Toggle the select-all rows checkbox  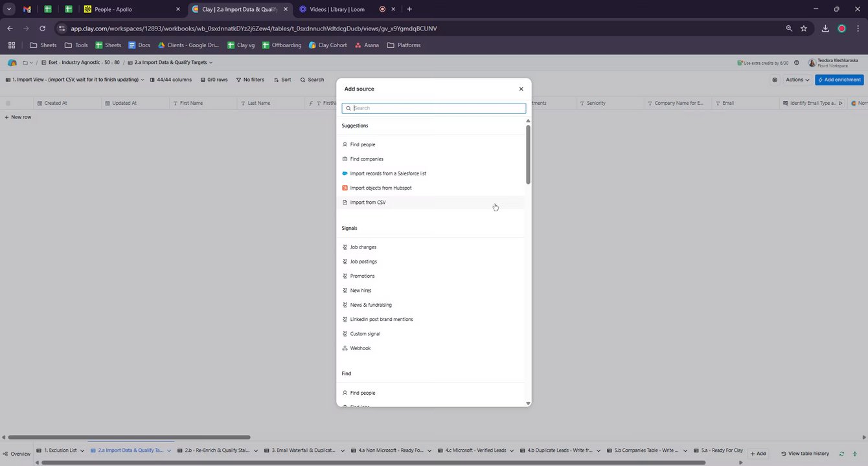[x=8, y=103]
